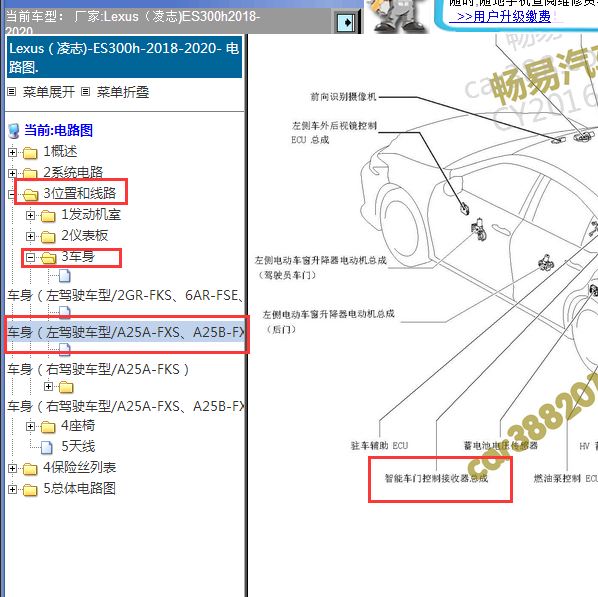Open 车身 左驾驶车型/A25A-FXS、A25B-FX entry
Viewport: 598px width, 597px height.
click(x=126, y=332)
